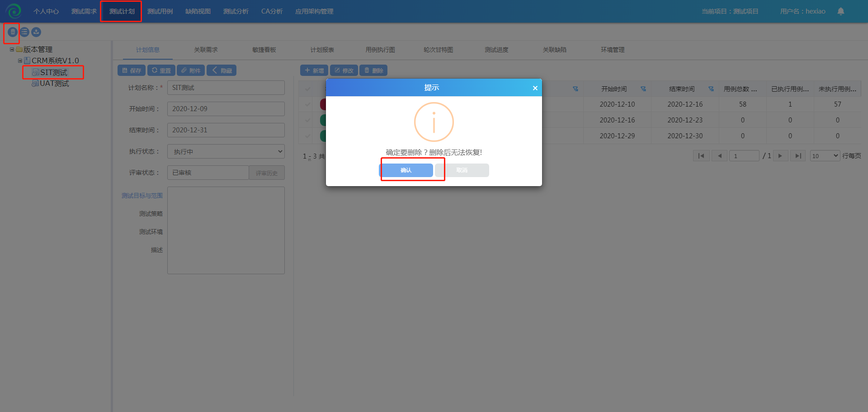Confirm deletion with the 确认 button
Viewport: 868px width, 412px height.
coord(406,170)
